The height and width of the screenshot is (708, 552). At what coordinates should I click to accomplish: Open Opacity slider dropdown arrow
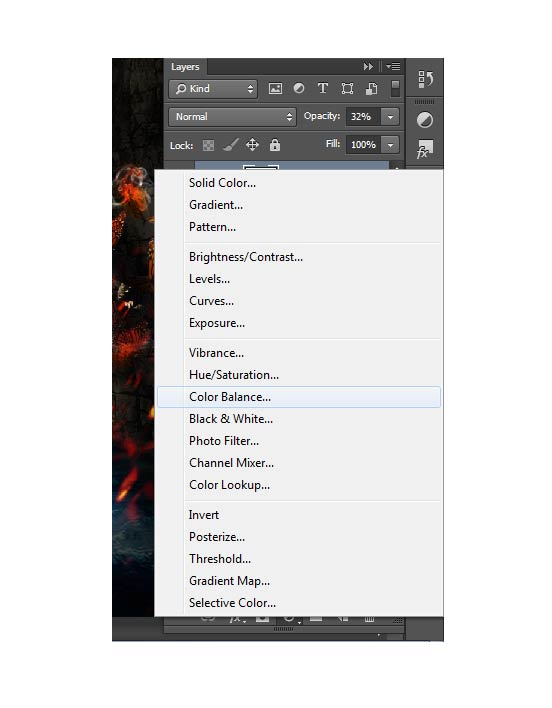(x=390, y=117)
